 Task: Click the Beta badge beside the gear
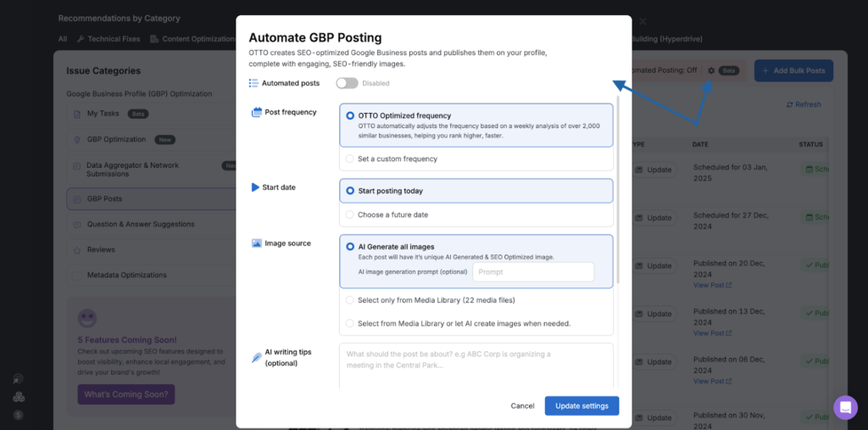[728, 71]
